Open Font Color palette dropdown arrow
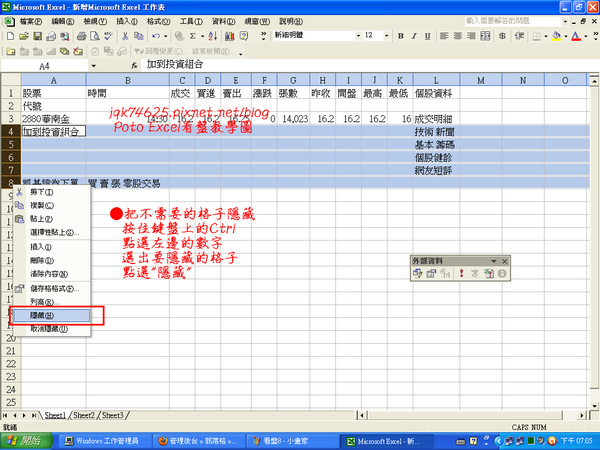The height and width of the screenshot is (450, 600). pyautogui.click(x=585, y=36)
